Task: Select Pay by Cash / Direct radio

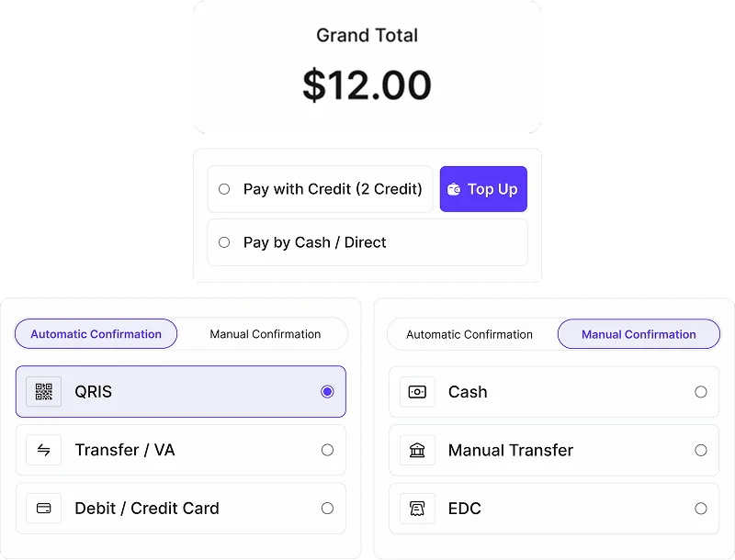Action: tap(224, 242)
